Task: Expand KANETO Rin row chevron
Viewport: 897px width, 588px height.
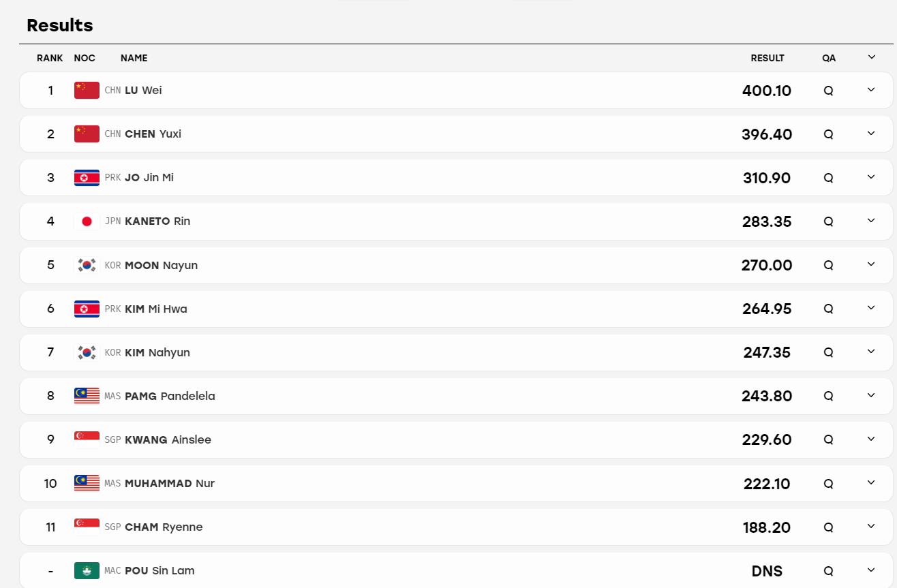Action: pos(871,221)
